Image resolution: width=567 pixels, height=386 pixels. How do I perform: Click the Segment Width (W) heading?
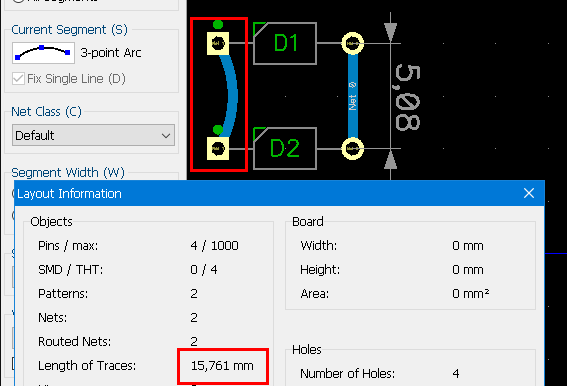(68, 173)
